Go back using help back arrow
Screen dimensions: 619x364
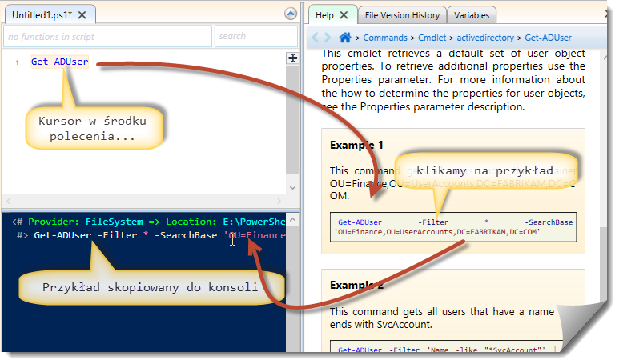click(x=316, y=38)
